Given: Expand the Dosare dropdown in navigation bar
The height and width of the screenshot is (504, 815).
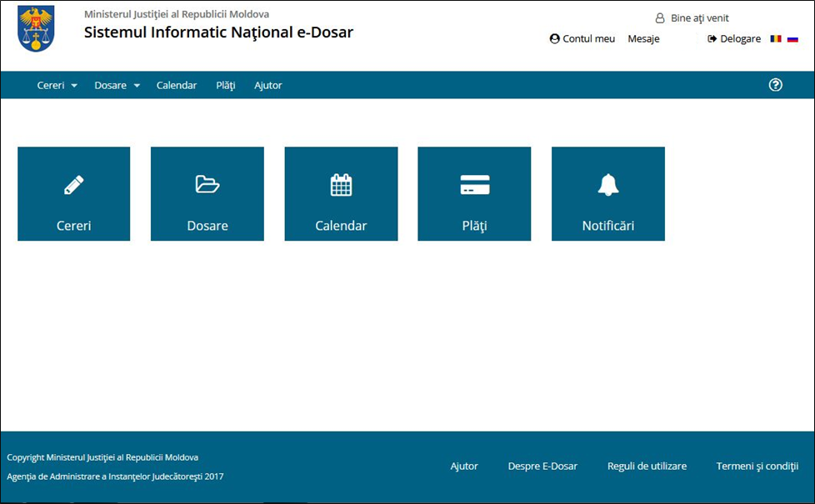Looking at the screenshot, I should pos(117,85).
